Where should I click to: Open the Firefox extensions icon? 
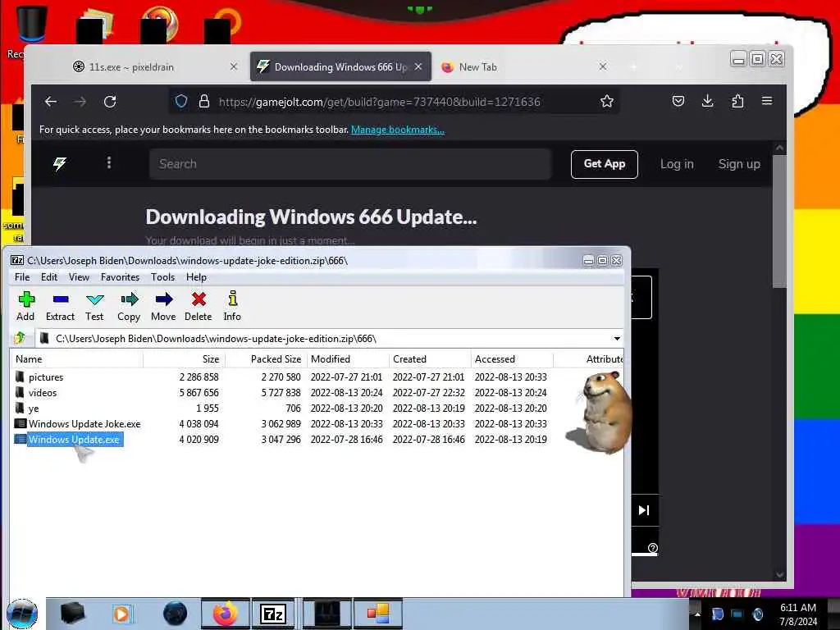point(737,101)
